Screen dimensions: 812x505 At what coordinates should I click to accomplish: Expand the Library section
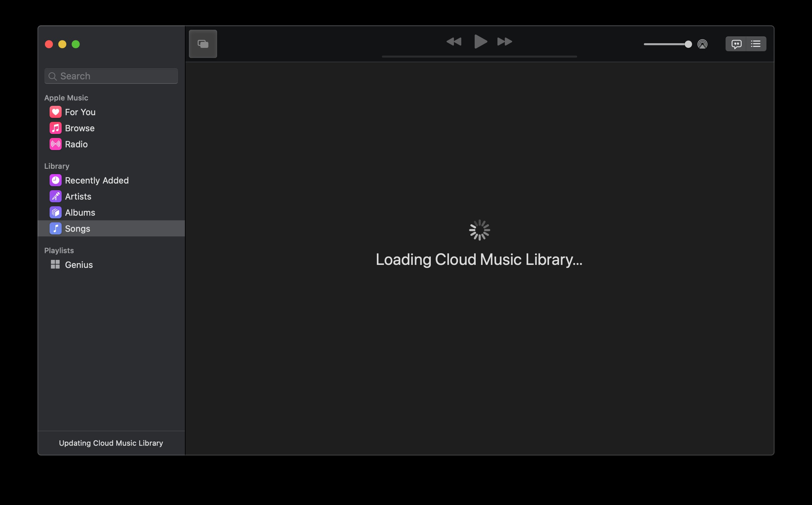(56, 166)
